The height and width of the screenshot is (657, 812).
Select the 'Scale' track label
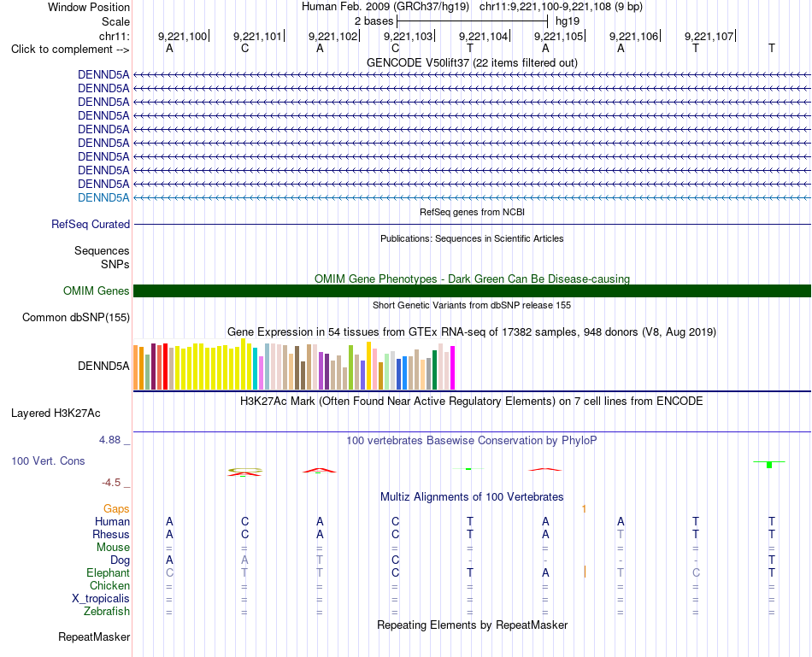[115, 21]
